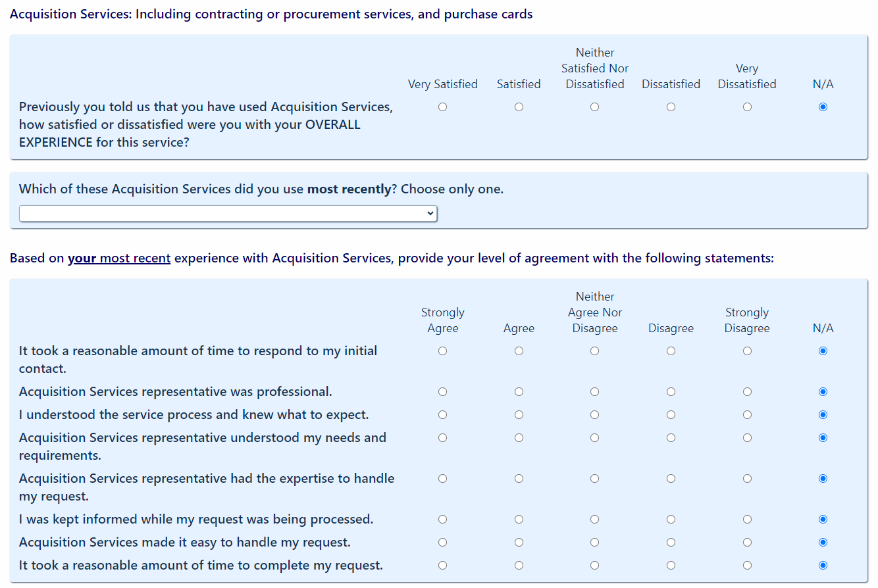Select Neither Agree Nor Disagree for understood service process
The height and width of the screenshot is (588, 878).
[594, 415]
